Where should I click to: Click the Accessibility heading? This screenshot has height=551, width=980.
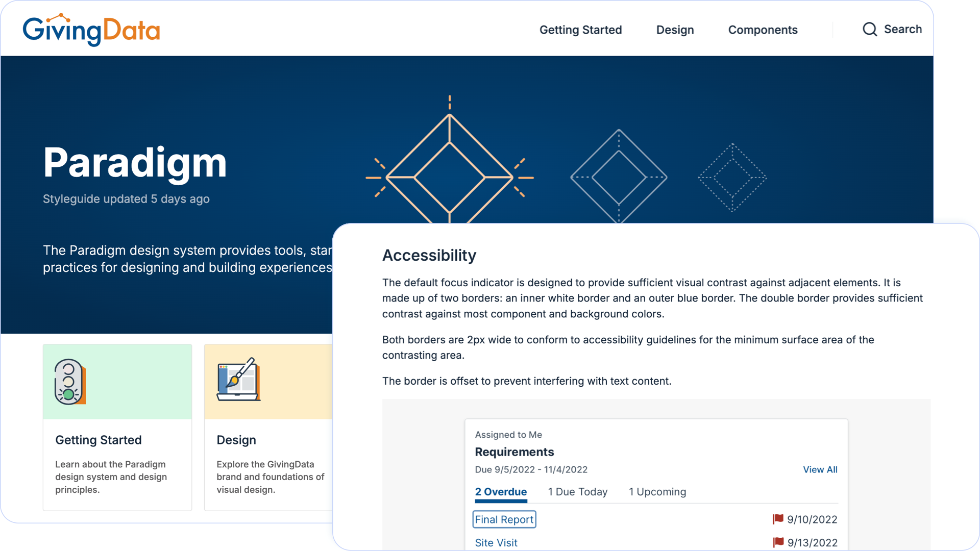click(x=429, y=255)
